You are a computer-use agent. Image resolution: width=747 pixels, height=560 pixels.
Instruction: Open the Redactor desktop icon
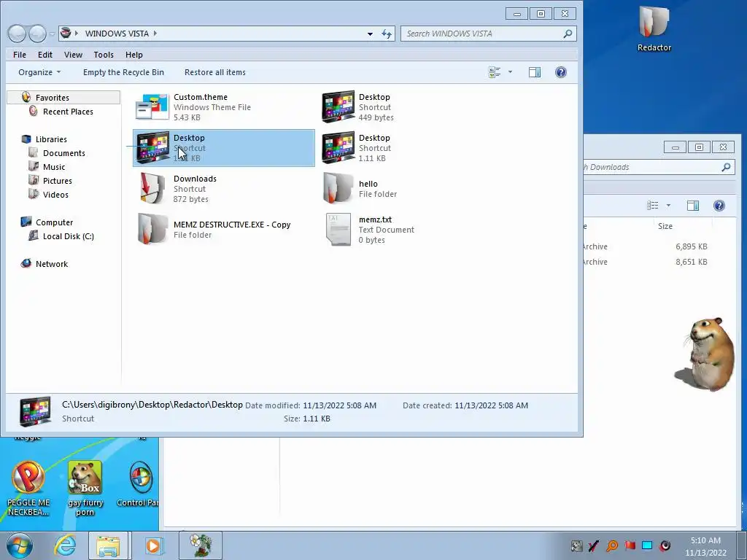point(654,28)
